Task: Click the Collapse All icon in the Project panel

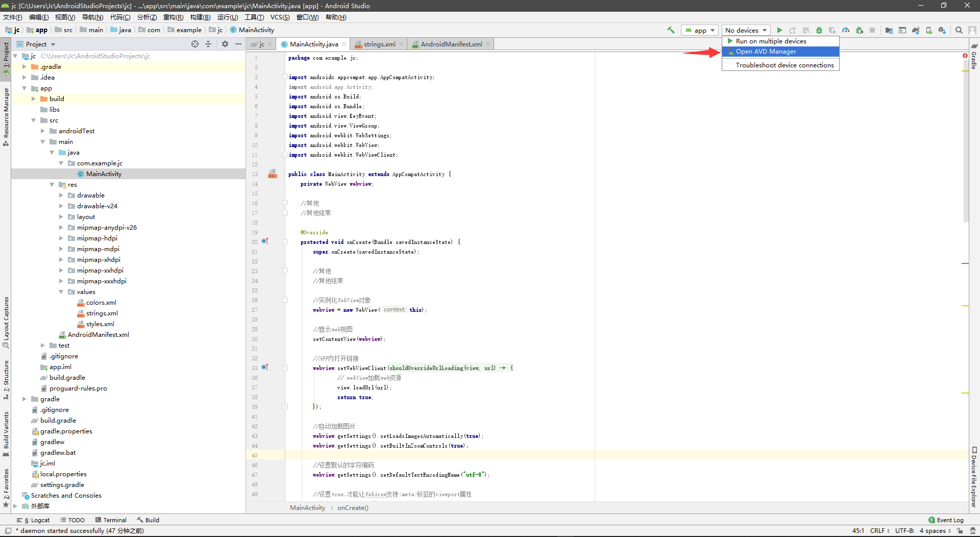Action: pyautogui.click(x=208, y=44)
